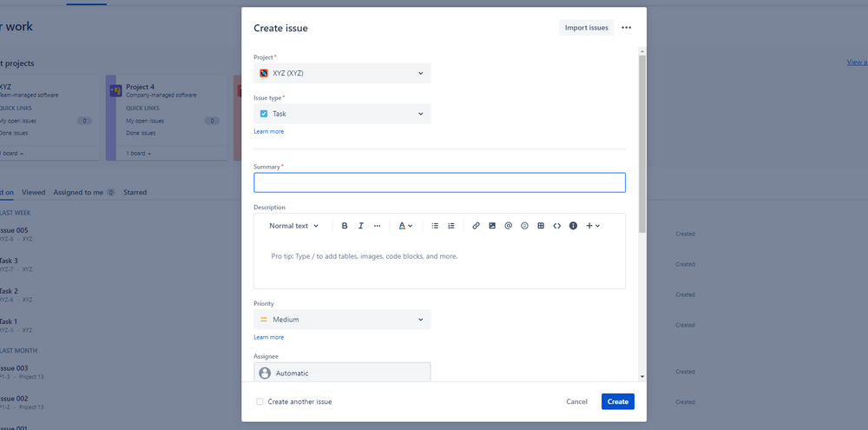Open the Project dropdown

[x=342, y=73]
